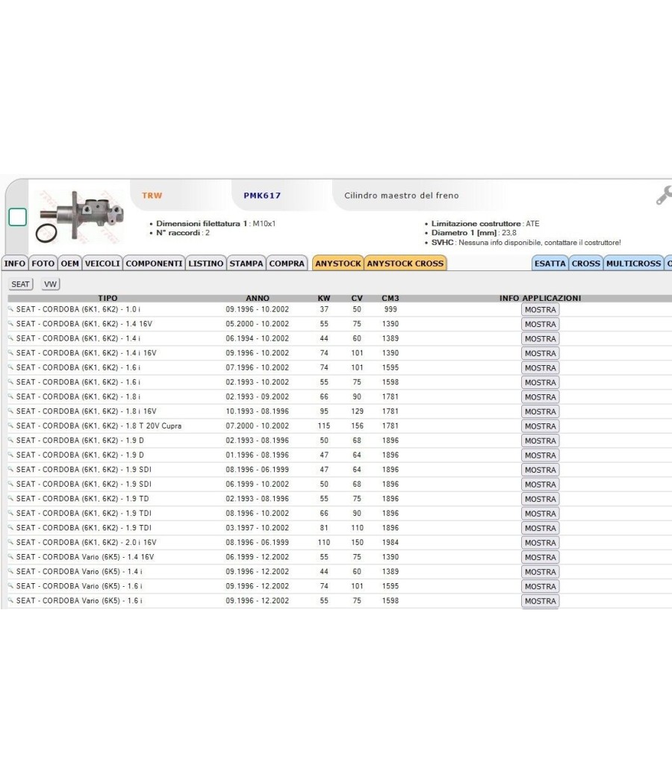The image size is (672, 784).
Task: Click magnifier icon for Cordoba 1.0 i row
Action: (10, 309)
